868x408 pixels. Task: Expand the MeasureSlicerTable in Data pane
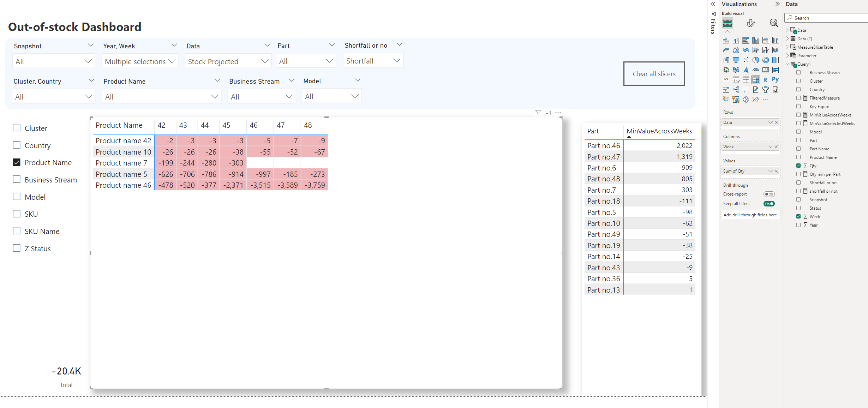pos(788,47)
